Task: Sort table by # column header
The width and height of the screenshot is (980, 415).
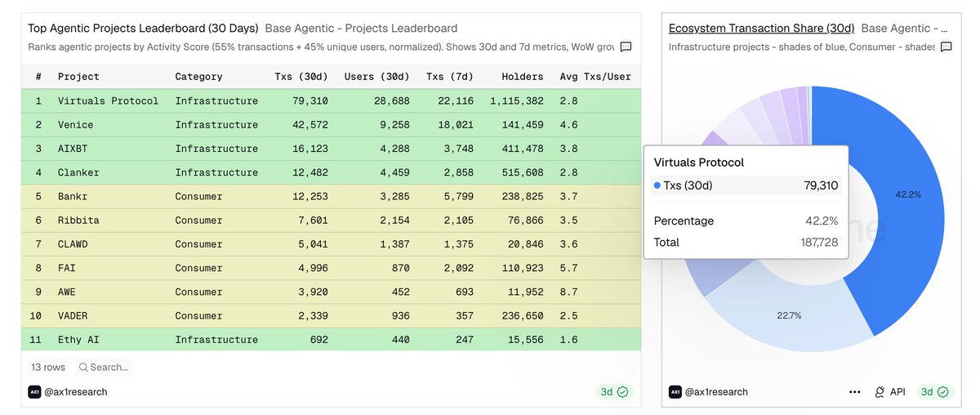Action: (38, 77)
